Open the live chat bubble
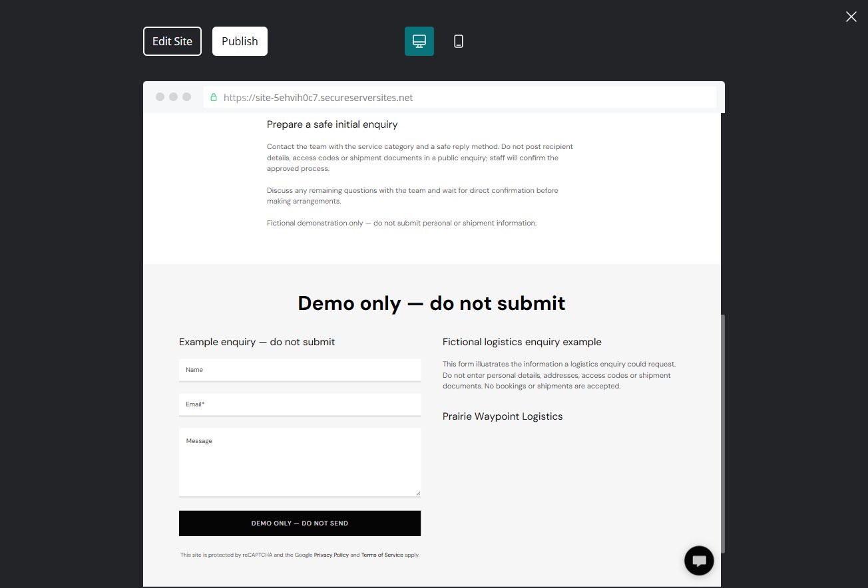868x588 pixels. point(699,560)
